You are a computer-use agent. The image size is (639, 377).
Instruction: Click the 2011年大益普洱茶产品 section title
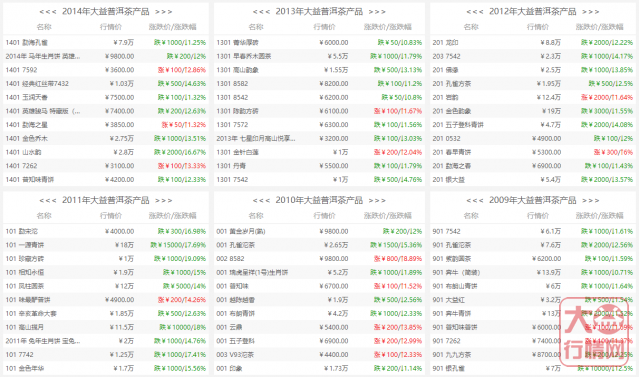(106, 201)
